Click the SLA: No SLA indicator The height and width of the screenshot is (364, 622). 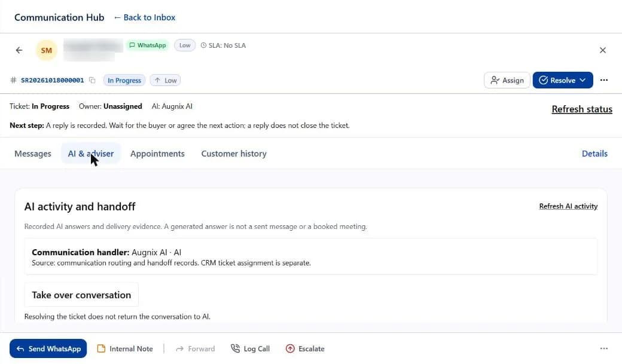(223, 45)
